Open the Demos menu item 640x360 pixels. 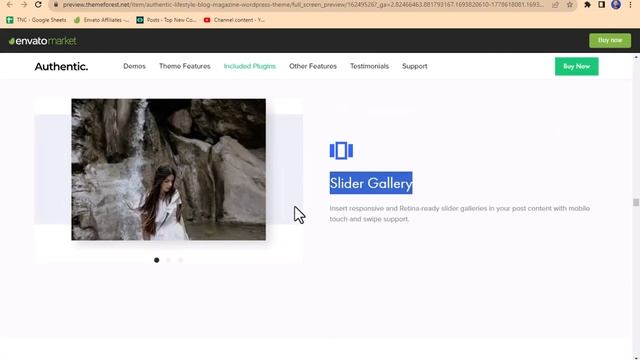(134, 66)
